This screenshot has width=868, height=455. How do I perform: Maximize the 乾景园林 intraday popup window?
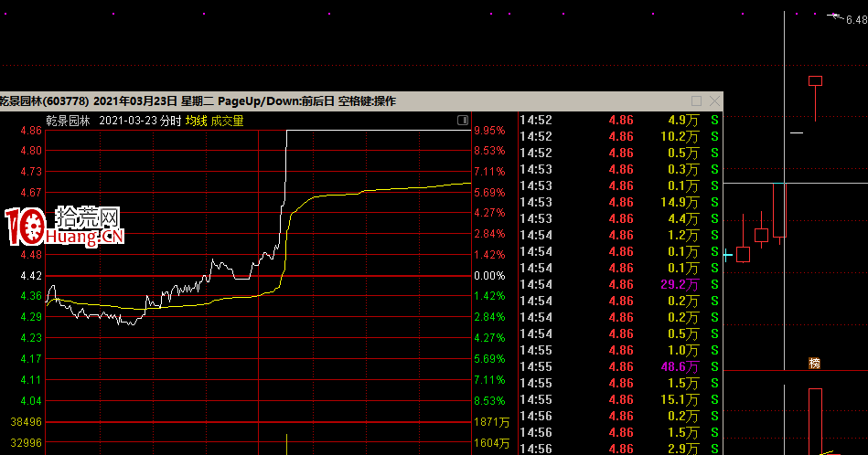[x=697, y=101]
